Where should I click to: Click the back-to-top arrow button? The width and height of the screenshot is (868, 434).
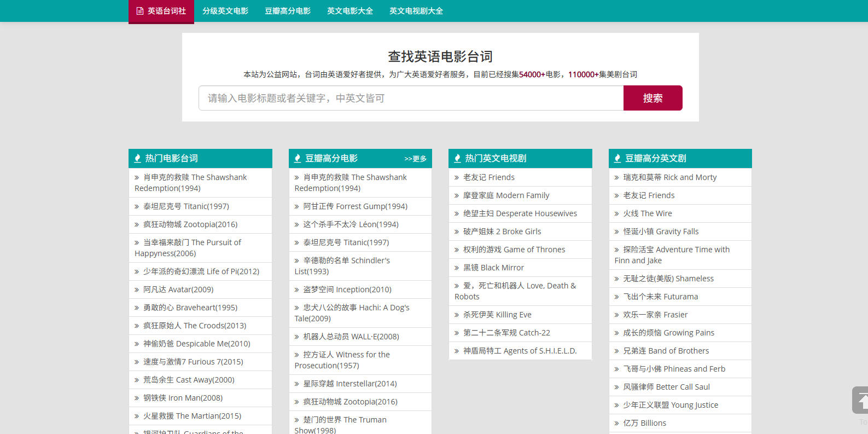[860, 400]
